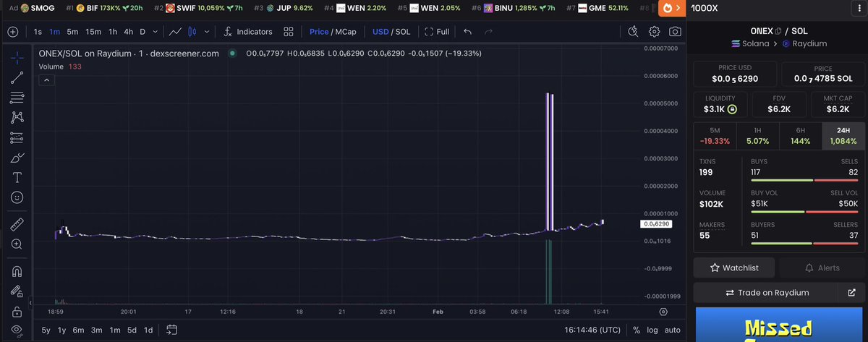Toggle percent scale mode

pyautogui.click(x=636, y=330)
